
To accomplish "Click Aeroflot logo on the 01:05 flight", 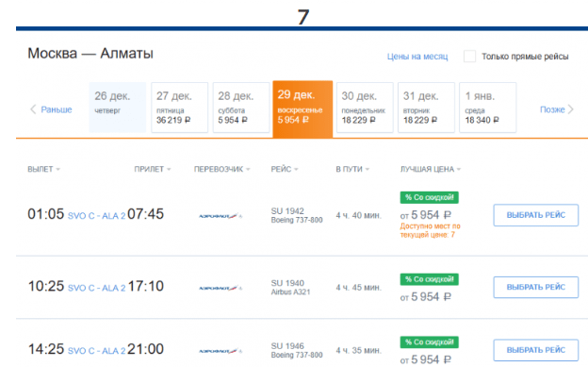I will [x=220, y=216].
